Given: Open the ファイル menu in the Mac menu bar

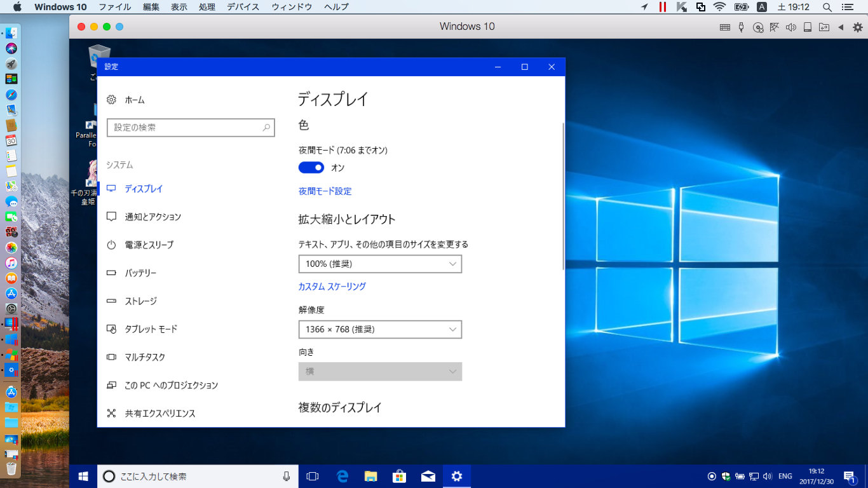Looking at the screenshot, I should pyautogui.click(x=115, y=7).
